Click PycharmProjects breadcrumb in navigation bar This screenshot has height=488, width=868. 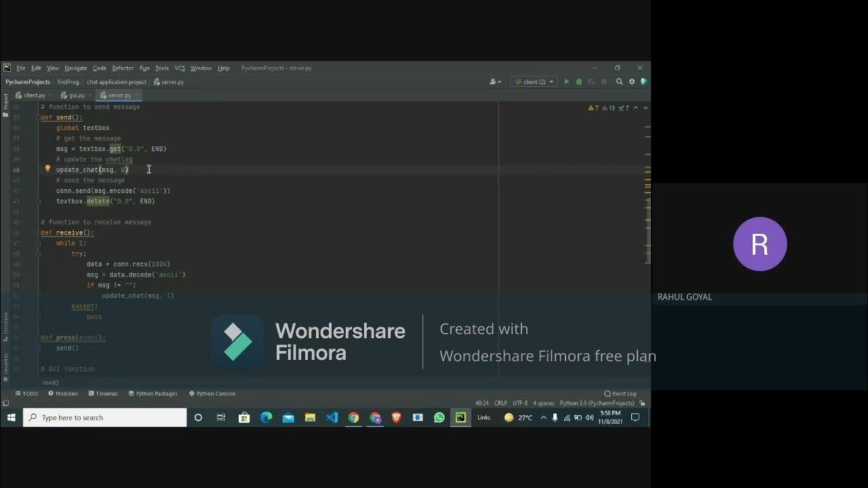pos(28,82)
